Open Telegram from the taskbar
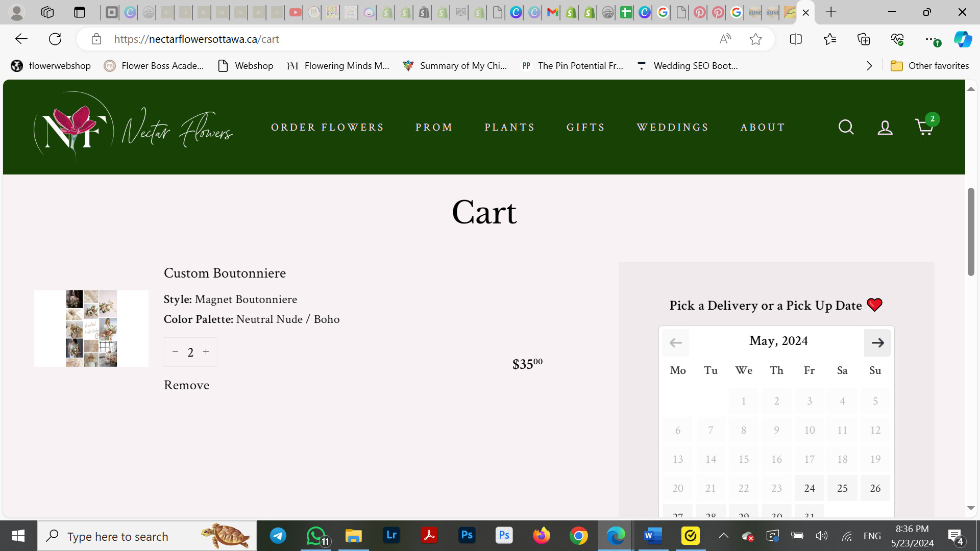Screen dimensions: 980x551 [x=278, y=536]
